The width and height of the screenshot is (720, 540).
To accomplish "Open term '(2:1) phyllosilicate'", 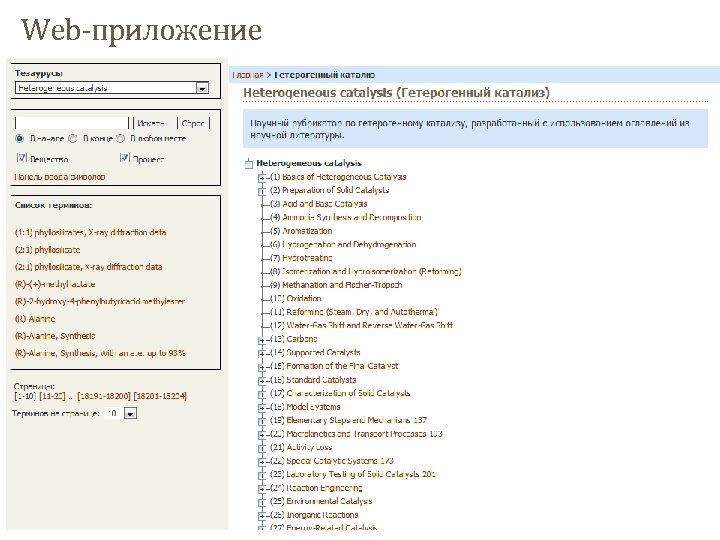I will coord(47,250).
